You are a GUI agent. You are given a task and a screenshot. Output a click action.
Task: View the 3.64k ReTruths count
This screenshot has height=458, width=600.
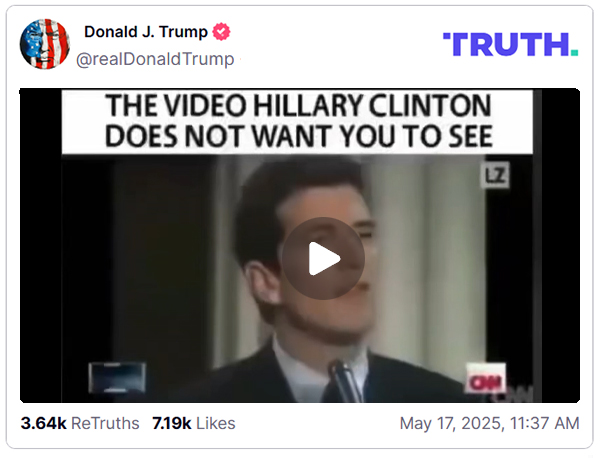[80, 423]
